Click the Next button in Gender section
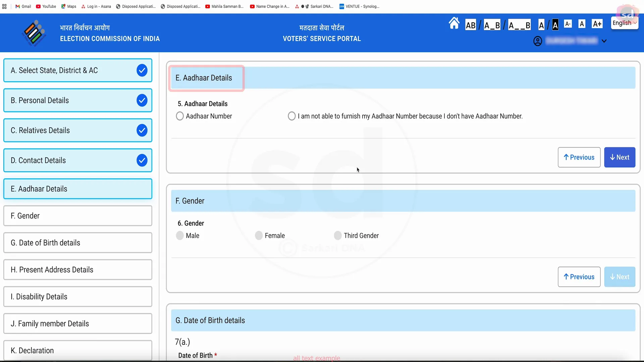 coord(620,276)
